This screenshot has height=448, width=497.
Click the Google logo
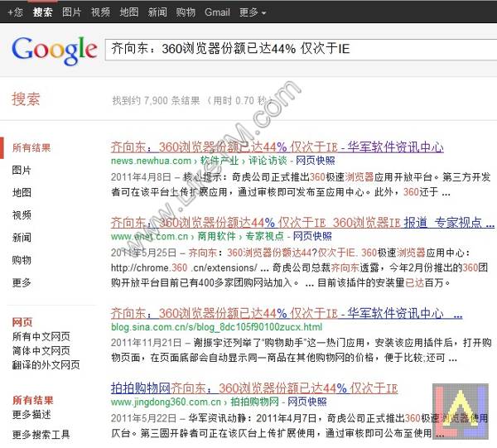[x=54, y=50]
